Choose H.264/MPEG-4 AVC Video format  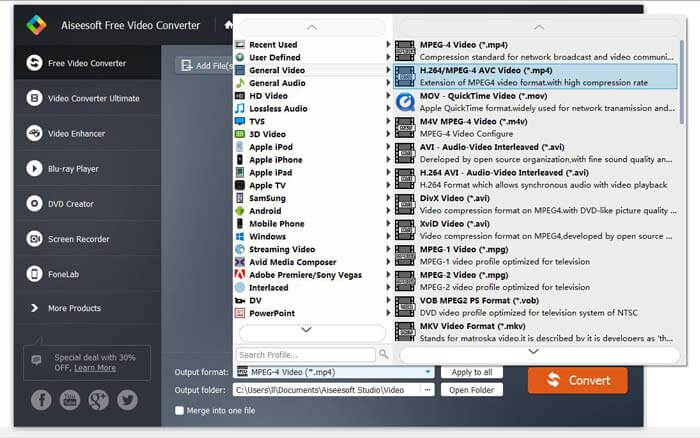tap(536, 76)
